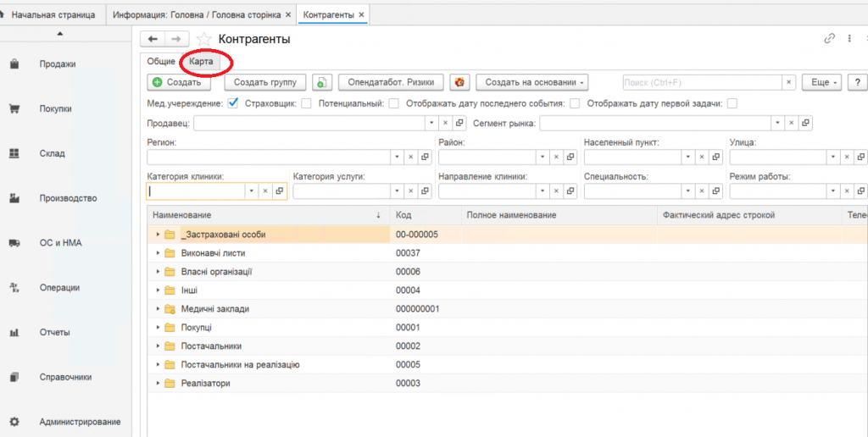Viewport: 868px width, 437px height.
Task: Open the Склад section in sidebar
Action: pyautogui.click(x=52, y=153)
